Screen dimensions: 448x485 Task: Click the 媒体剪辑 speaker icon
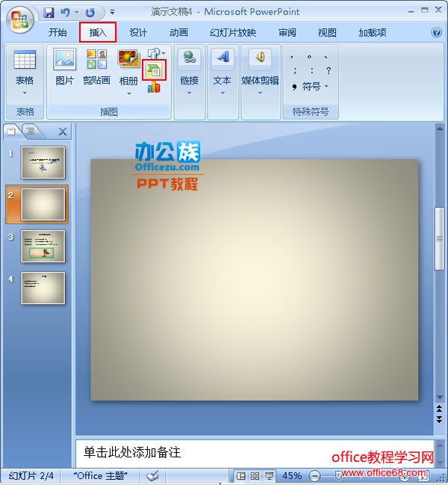click(x=260, y=58)
